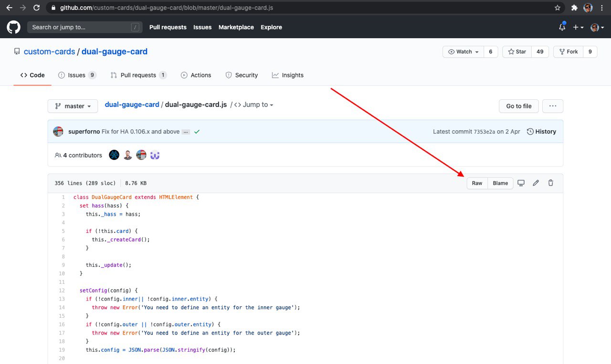Switch to the Issues tab
This screenshot has width=611, height=364.
(77, 75)
